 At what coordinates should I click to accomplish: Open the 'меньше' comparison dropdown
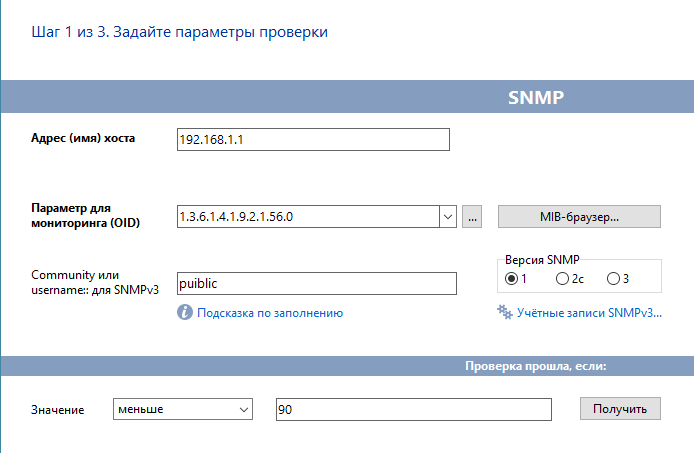183,409
